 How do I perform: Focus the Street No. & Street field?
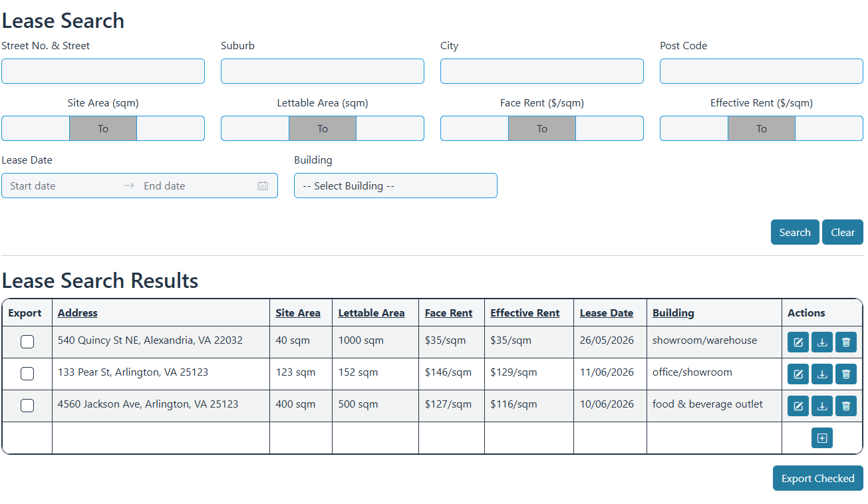(x=103, y=71)
